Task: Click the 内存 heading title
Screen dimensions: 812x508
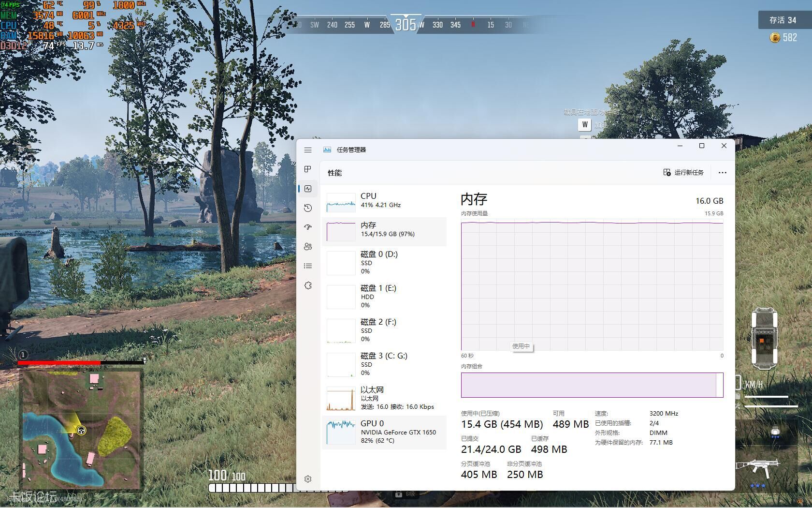Action: [x=474, y=199]
